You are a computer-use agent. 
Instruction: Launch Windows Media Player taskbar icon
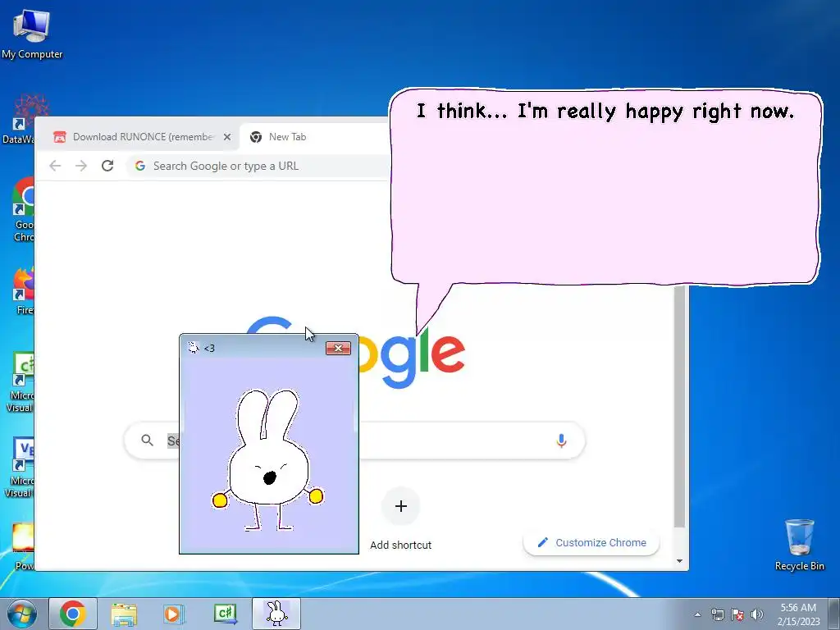[174, 614]
